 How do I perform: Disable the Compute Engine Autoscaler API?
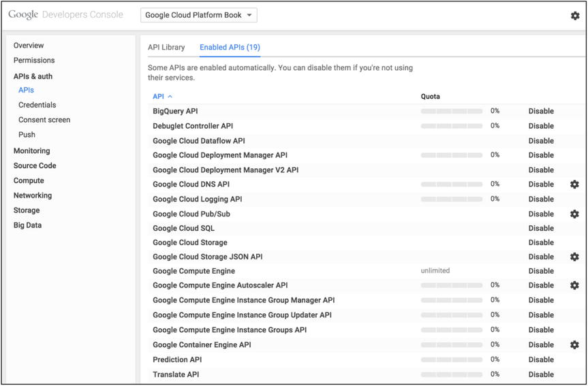tap(541, 285)
